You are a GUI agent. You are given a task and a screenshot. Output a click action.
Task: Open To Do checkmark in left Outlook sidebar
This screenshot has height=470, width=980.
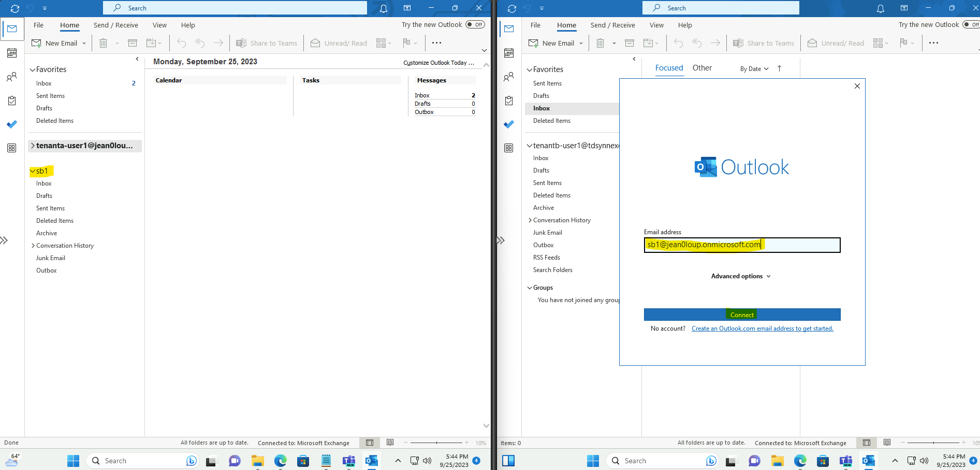12,124
